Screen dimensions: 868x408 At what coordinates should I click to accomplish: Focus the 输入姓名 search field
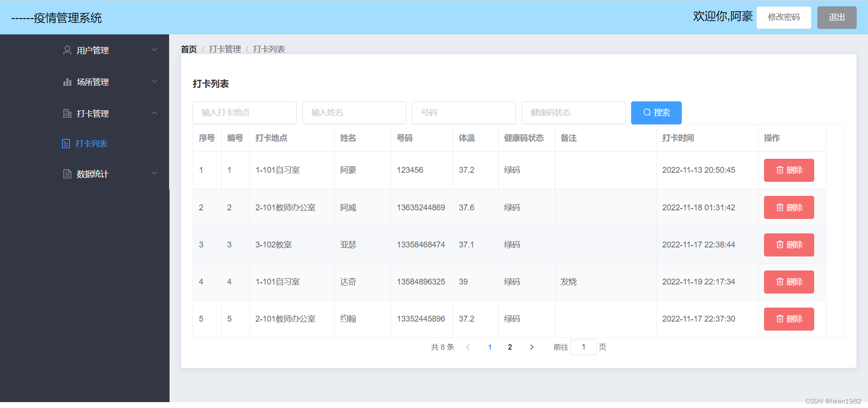(354, 113)
